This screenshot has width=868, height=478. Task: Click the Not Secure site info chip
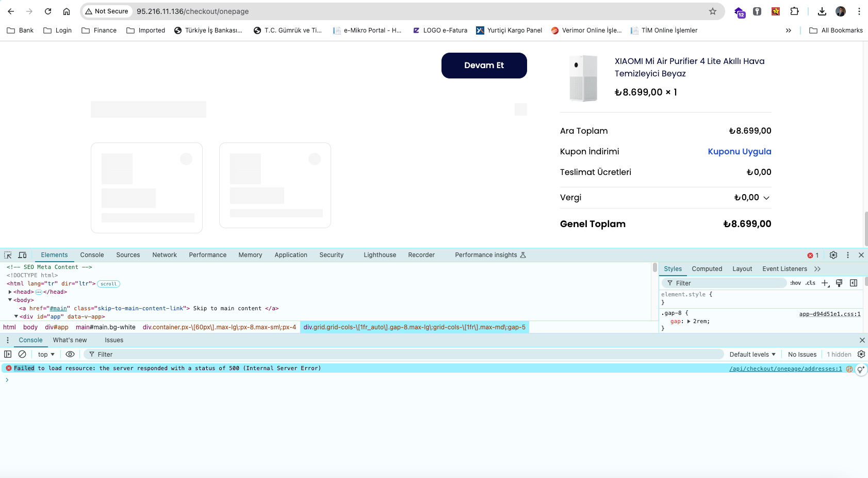[x=107, y=11]
